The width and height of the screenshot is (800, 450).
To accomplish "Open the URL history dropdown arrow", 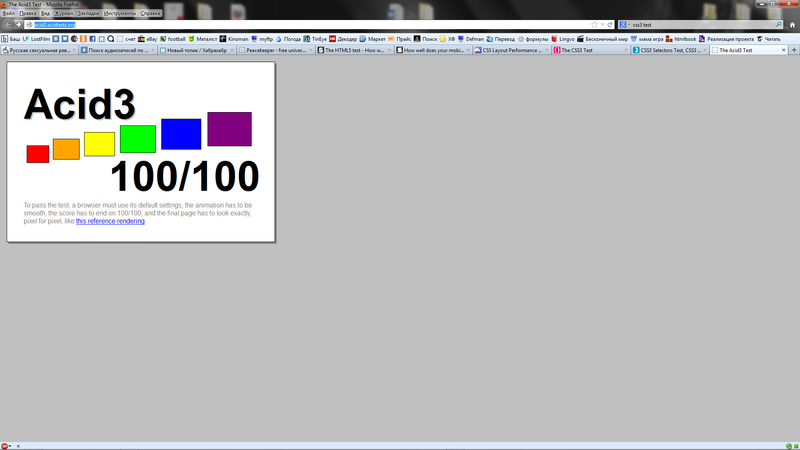I will tap(603, 24).
